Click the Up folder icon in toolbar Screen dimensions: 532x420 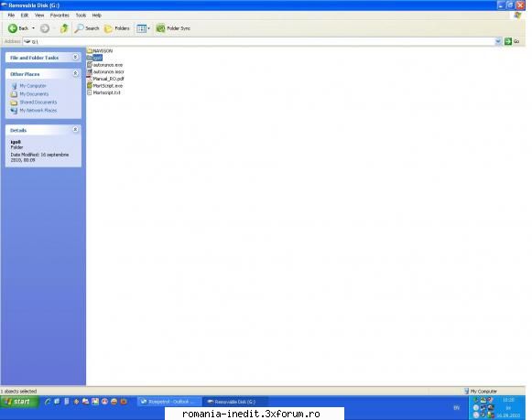pos(64,28)
